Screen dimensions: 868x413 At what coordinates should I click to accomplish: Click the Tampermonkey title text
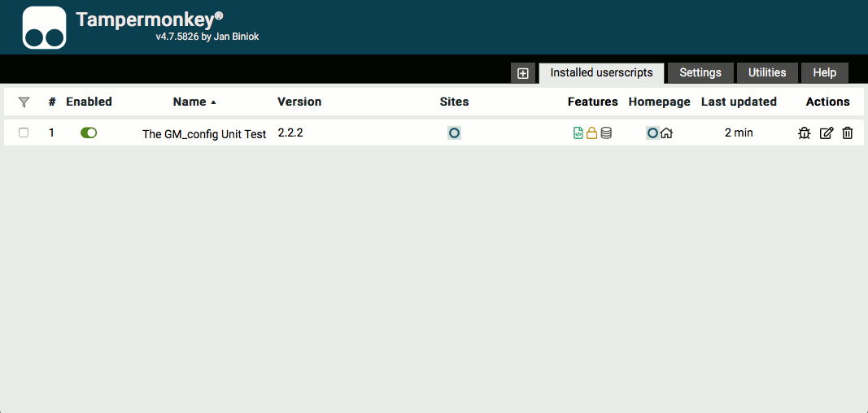pyautogui.click(x=150, y=20)
